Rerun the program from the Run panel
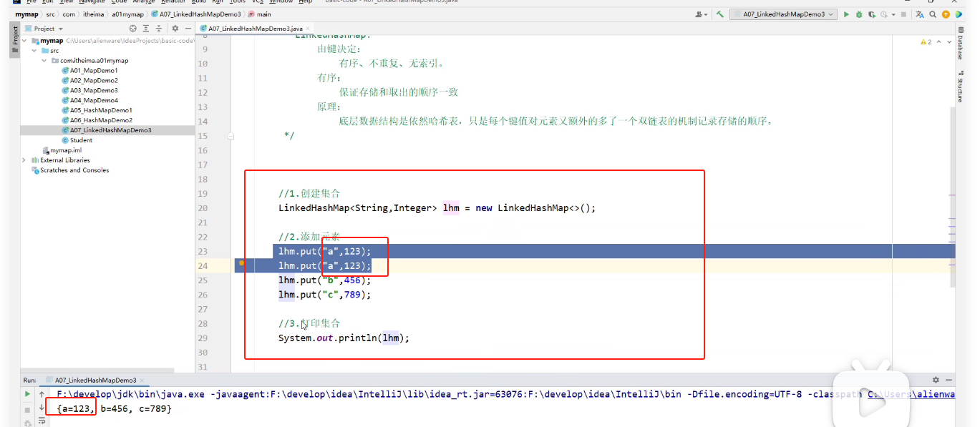This screenshot has width=980, height=427. pyautogui.click(x=27, y=394)
